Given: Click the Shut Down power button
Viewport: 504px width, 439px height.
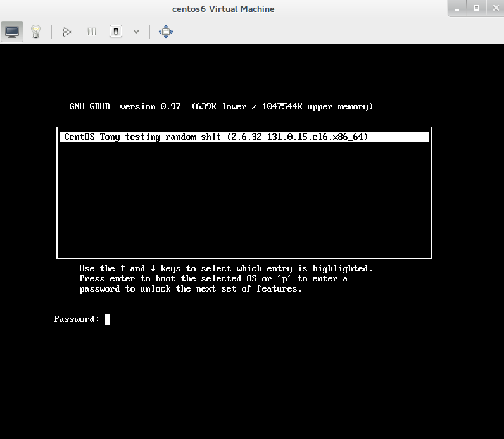Looking at the screenshot, I should (x=115, y=31).
